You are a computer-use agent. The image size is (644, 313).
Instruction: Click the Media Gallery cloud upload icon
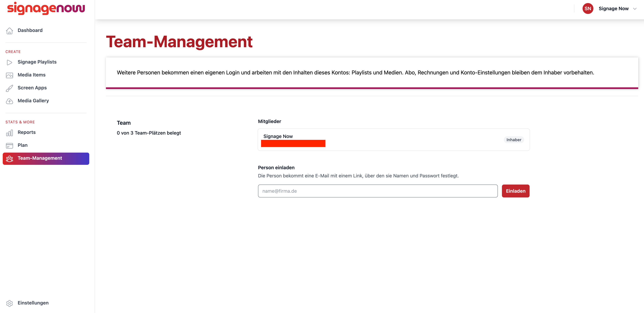point(10,101)
